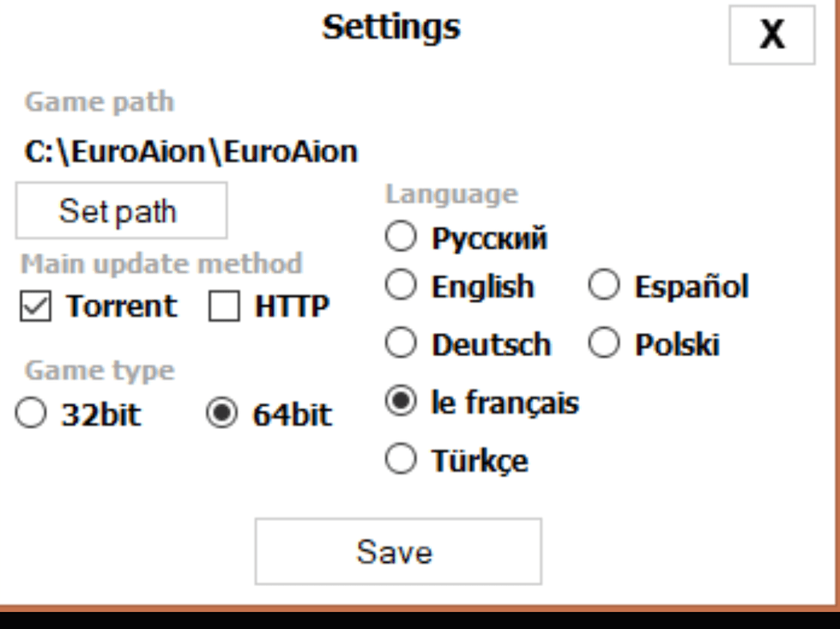Select the 32bit game type

coord(31,415)
